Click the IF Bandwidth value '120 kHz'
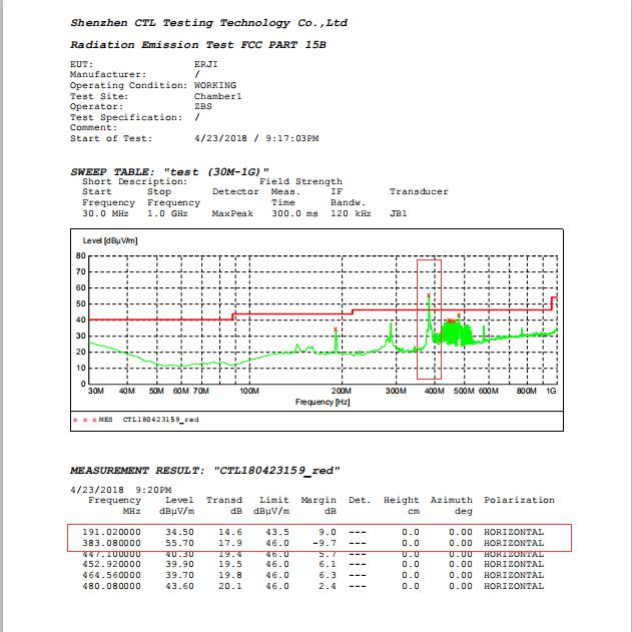This screenshot has height=632, width=632. pyautogui.click(x=351, y=213)
